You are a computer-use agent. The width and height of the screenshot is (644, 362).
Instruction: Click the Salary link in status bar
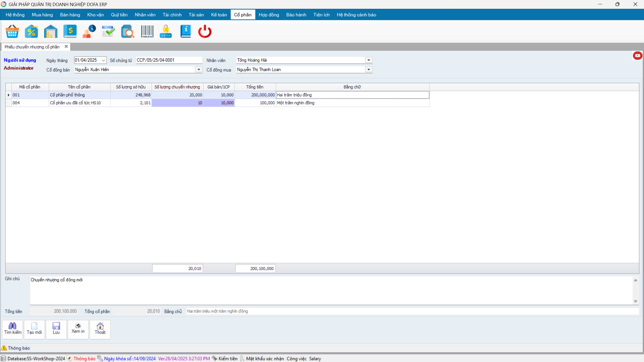pyautogui.click(x=315, y=358)
